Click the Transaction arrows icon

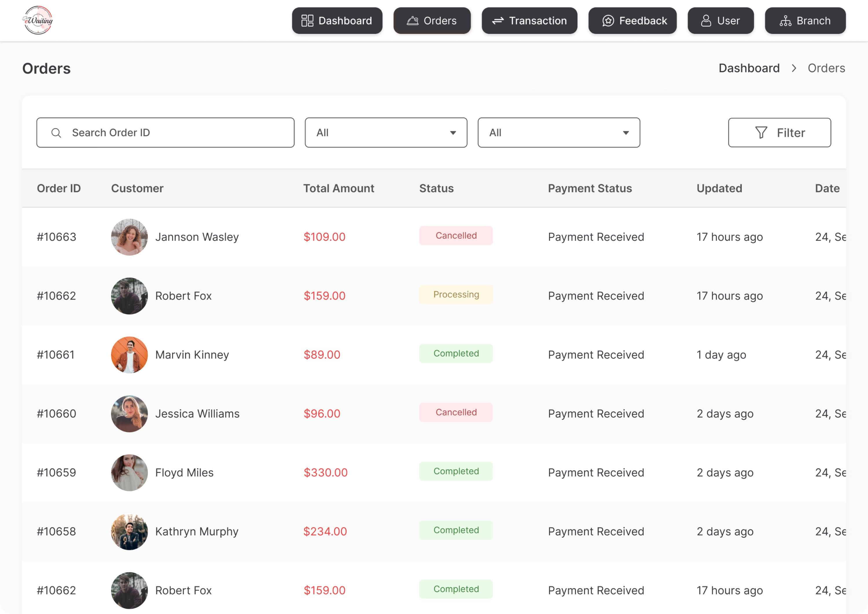[x=498, y=21]
